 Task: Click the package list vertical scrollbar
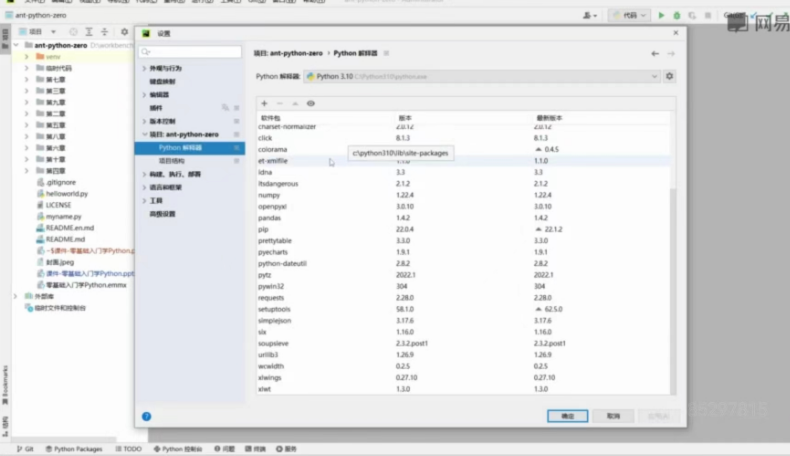pyautogui.click(x=673, y=289)
